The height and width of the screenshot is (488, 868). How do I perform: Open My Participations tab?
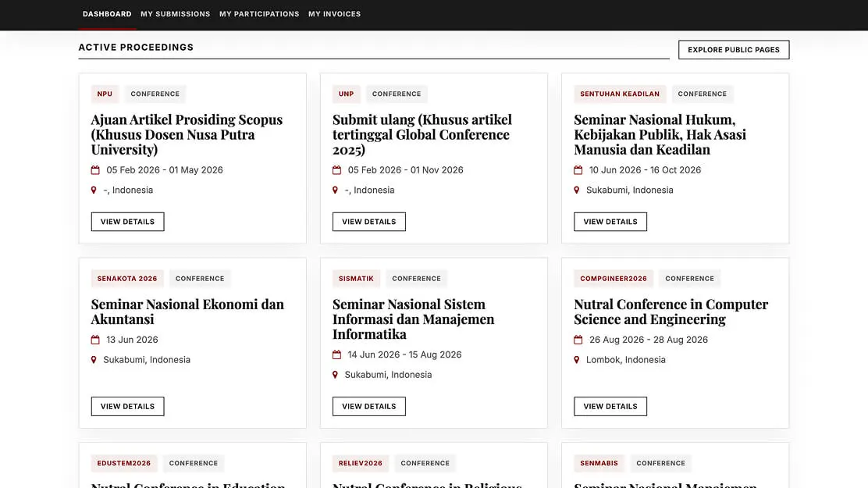tap(259, 14)
